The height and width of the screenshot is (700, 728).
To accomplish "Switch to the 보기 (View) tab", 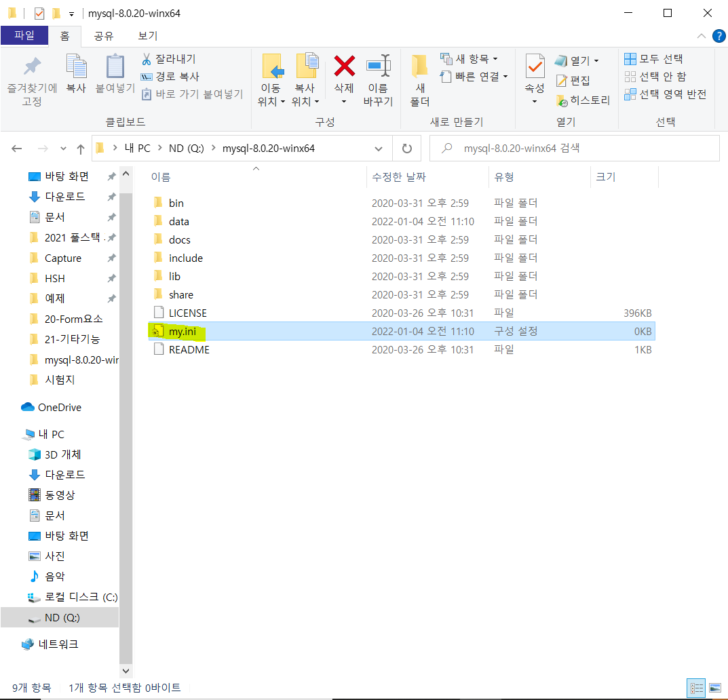I will 148,36.
